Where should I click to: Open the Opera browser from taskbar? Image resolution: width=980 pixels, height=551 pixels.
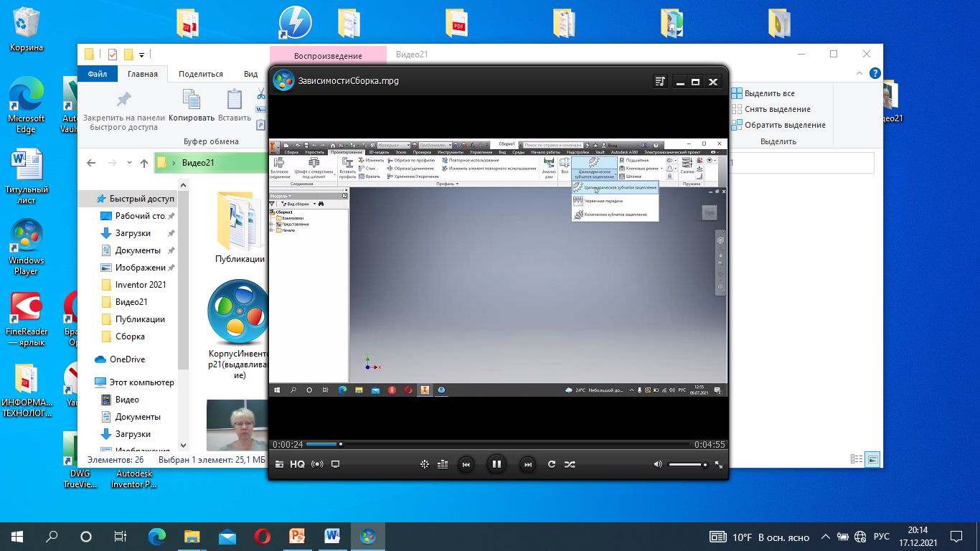click(263, 536)
